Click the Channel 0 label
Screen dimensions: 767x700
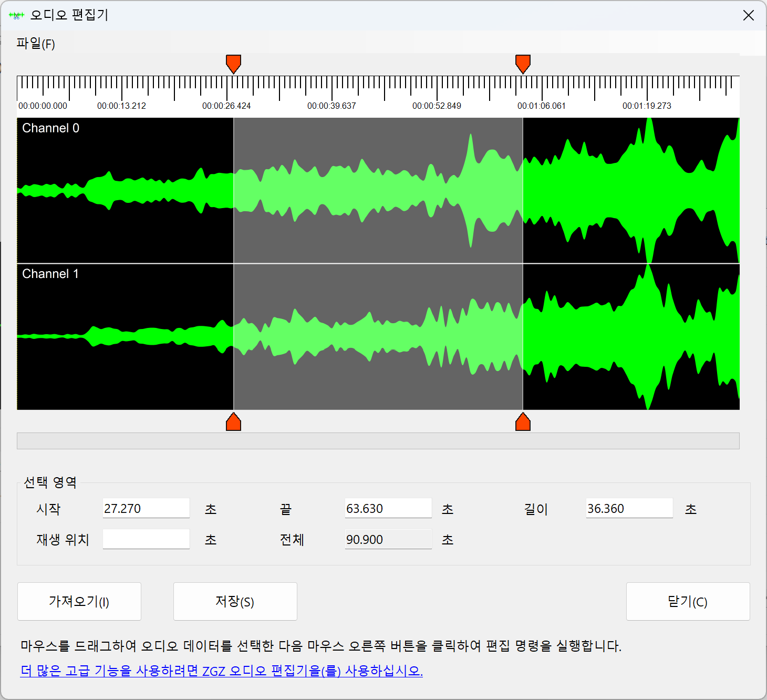point(50,128)
